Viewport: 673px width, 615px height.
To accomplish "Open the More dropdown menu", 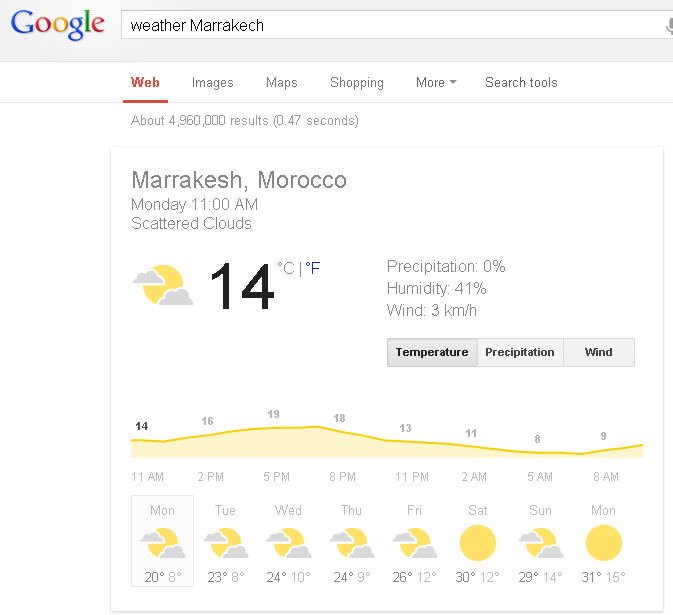I will tap(436, 82).
